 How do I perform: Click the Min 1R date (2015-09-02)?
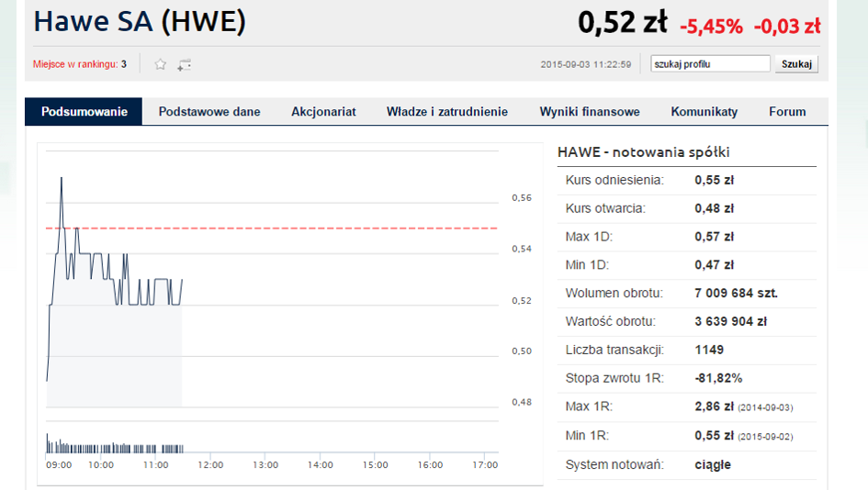[x=766, y=437]
